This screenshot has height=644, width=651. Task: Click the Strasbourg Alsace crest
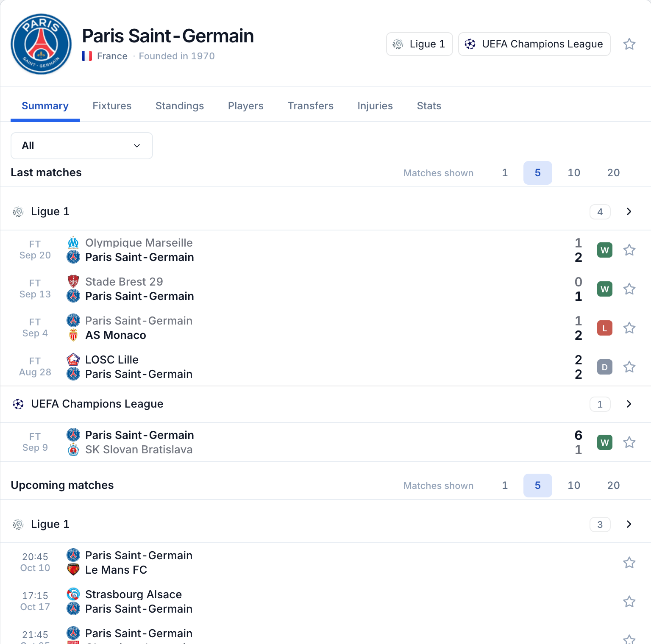pyautogui.click(x=73, y=594)
